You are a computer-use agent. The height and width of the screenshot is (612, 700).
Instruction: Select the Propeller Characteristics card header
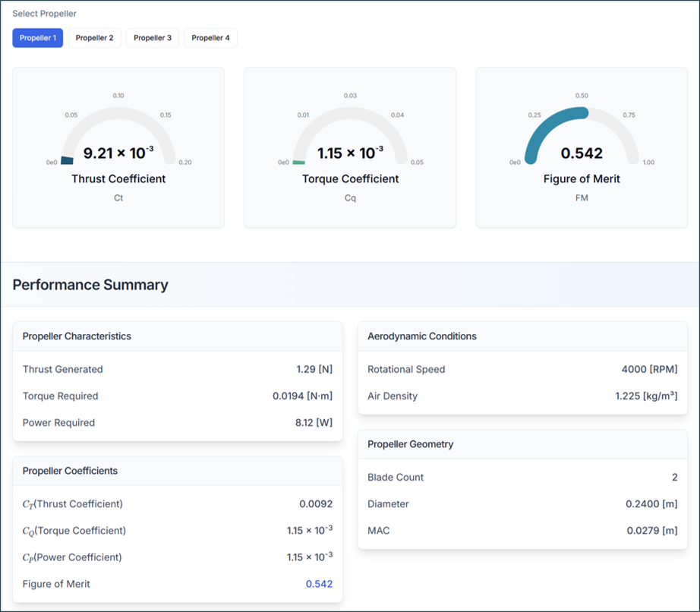(x=77, y=336)
